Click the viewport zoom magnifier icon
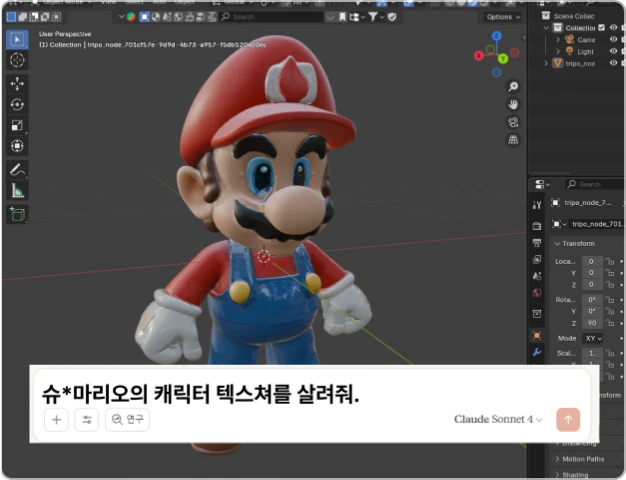Screen dimensions: 626x480 (x=513, y=87)
